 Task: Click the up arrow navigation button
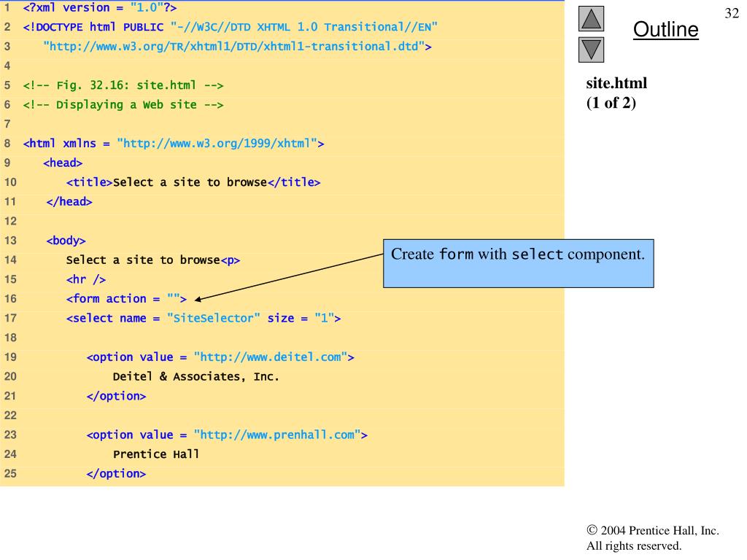click(x=591, y=18)
